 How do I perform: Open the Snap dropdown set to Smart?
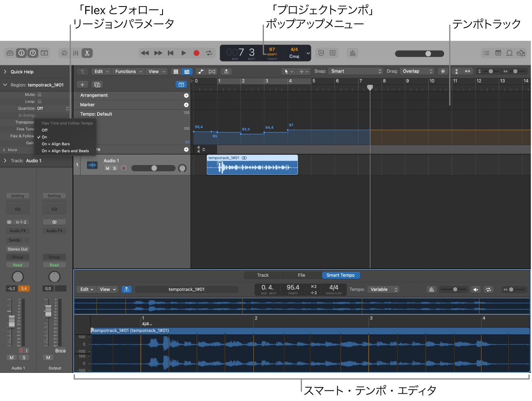tap(354, 71)
